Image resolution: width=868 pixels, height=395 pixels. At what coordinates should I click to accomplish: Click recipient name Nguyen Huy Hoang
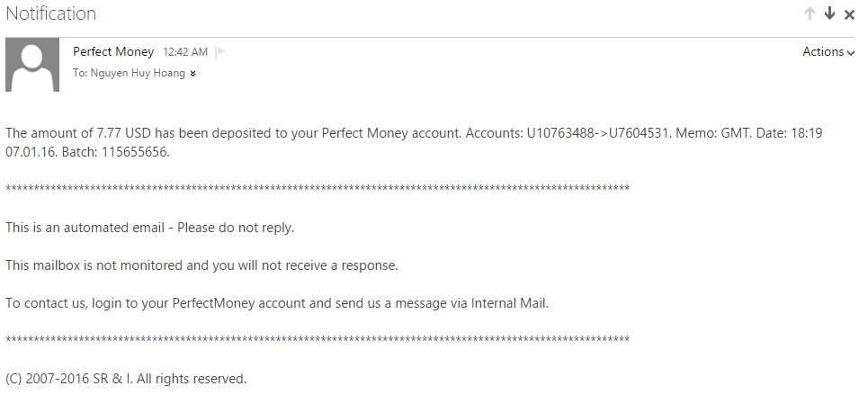(139, 73)
